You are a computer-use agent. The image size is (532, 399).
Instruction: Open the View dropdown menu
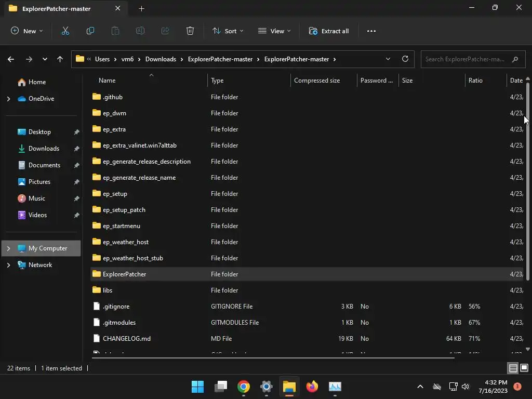274,31
